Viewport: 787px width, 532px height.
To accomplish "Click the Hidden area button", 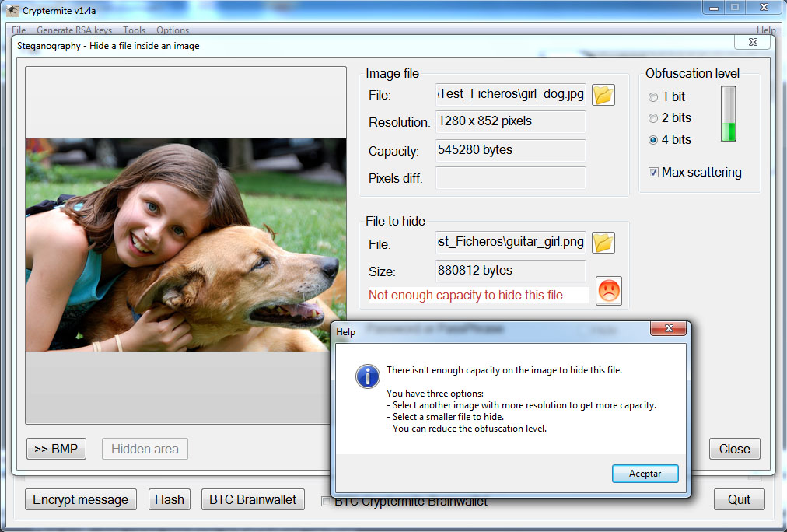I will coord(145,449).
